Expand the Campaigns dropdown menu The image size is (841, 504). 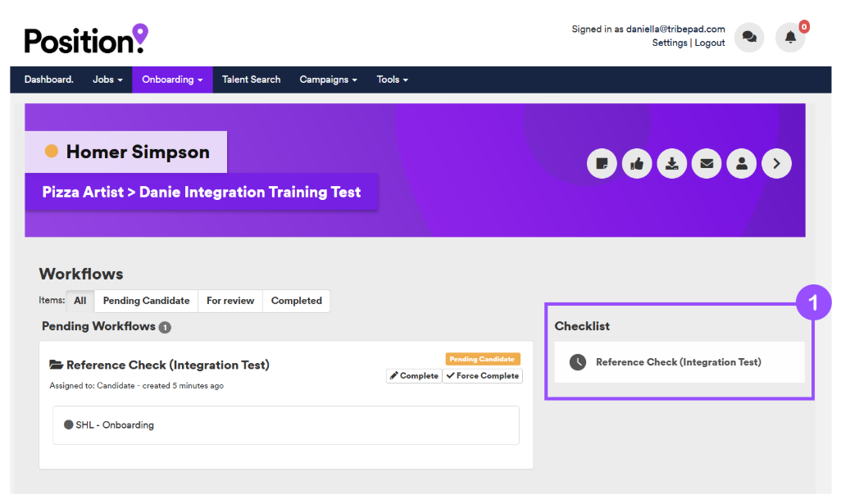tap(328, 79)
